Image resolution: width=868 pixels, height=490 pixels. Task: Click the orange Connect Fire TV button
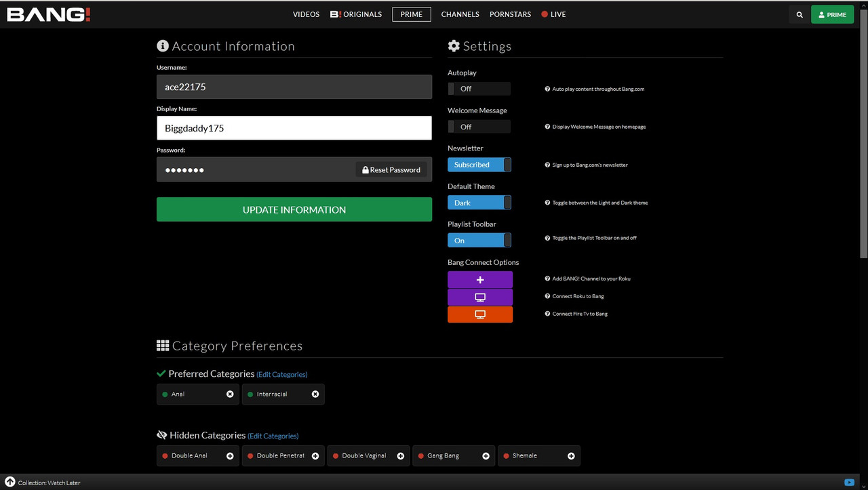click(x=480, y=314)
